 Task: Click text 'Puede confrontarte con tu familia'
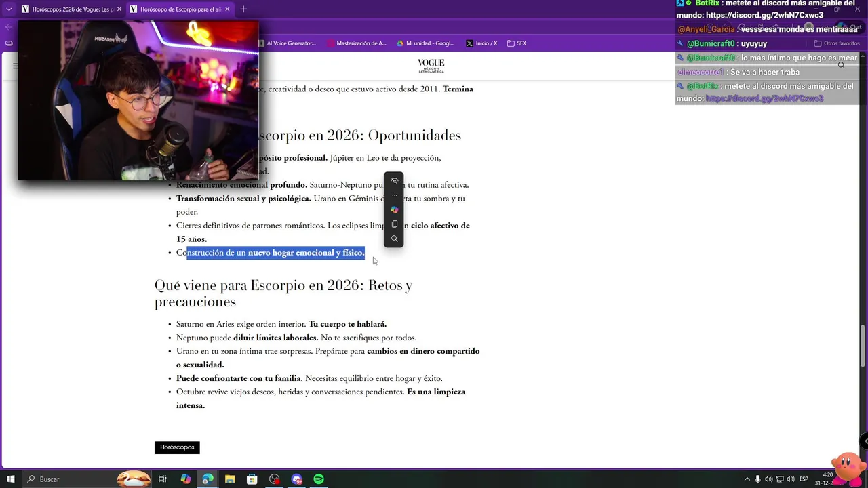239,378
